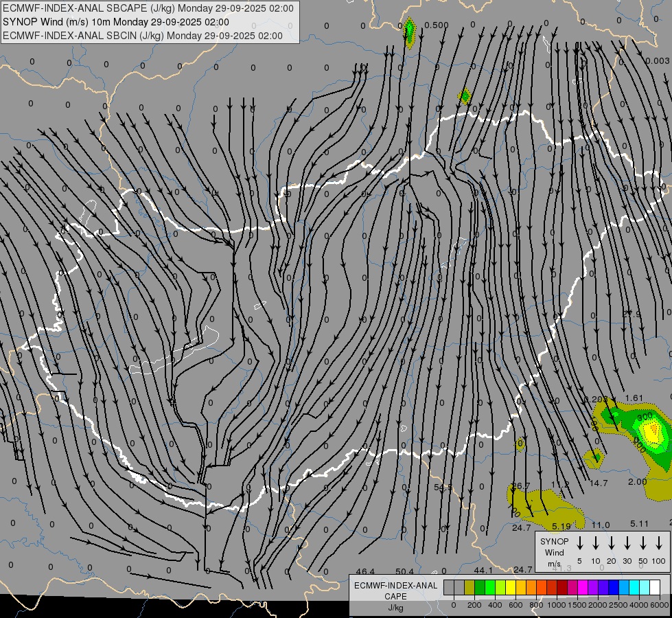Click the 300 contour label in the CAPE maximum

[645, 416]
